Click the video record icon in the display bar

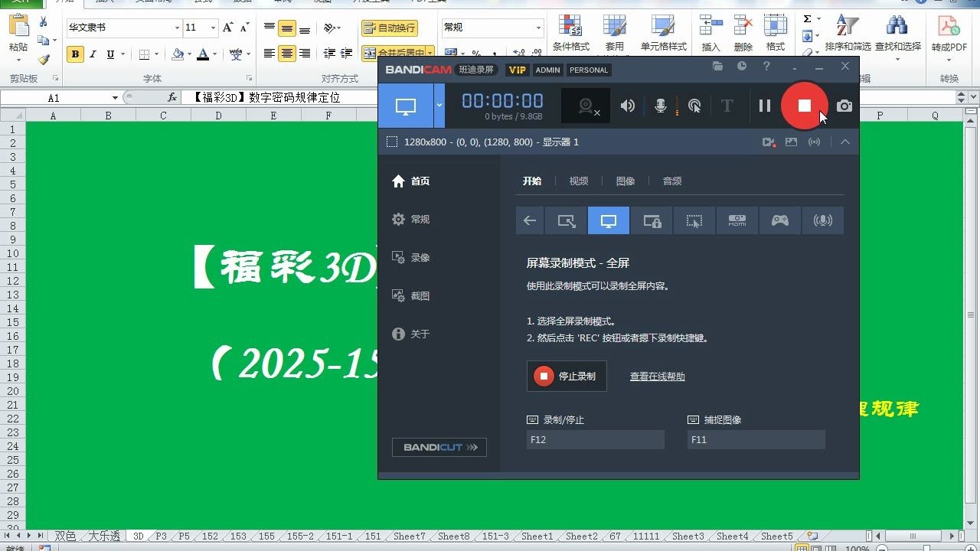point(769,142)
